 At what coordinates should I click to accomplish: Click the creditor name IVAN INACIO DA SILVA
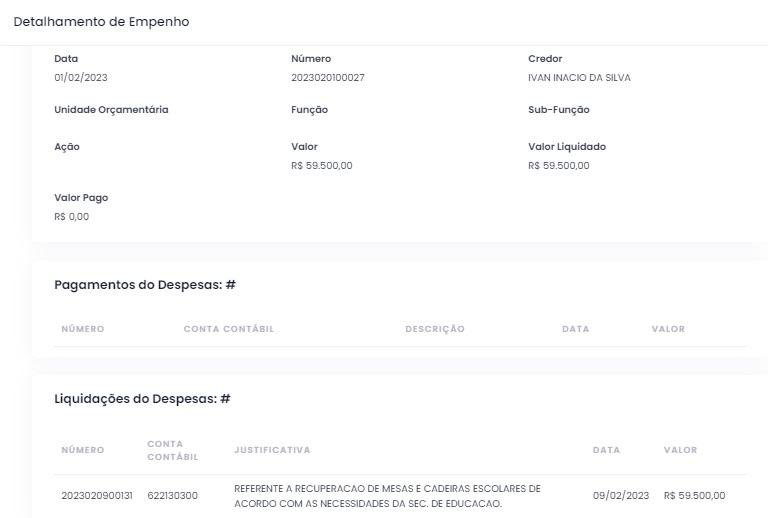(x=579, y=78)
